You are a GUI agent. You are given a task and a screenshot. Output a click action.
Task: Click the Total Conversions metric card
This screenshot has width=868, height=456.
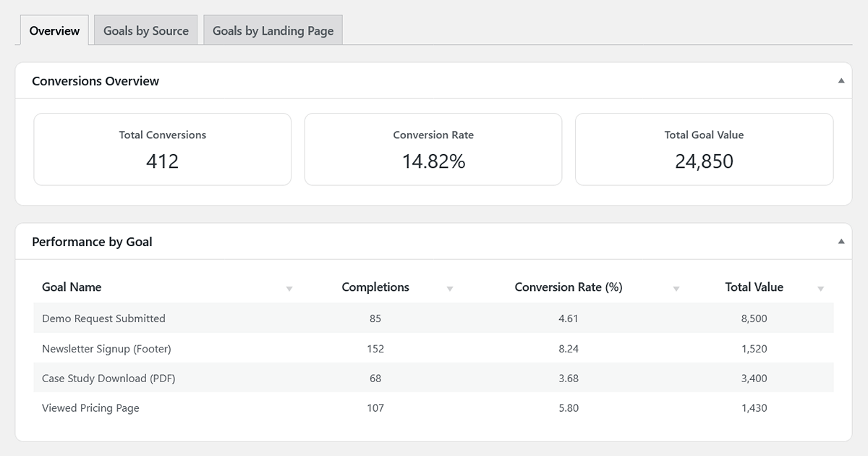pyautogui.click(x=162, y=148)
